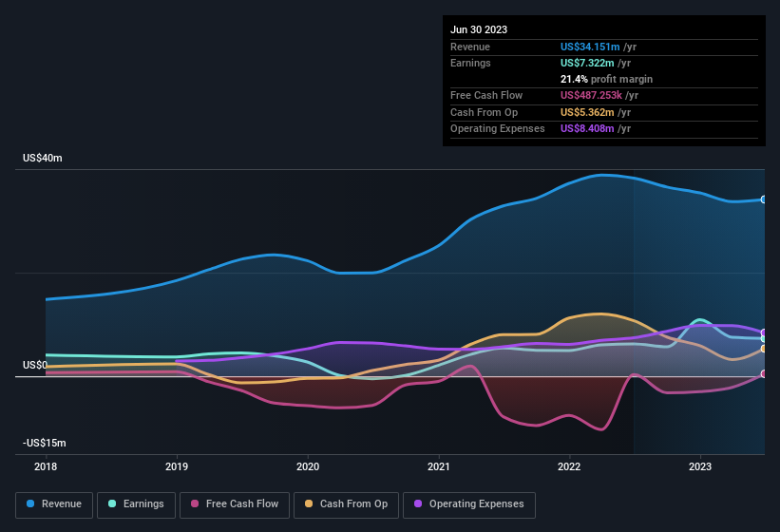
Task: Click the Jun 30 2023 tooltip date
Action: pyautogui.click(x=479, y=29)
